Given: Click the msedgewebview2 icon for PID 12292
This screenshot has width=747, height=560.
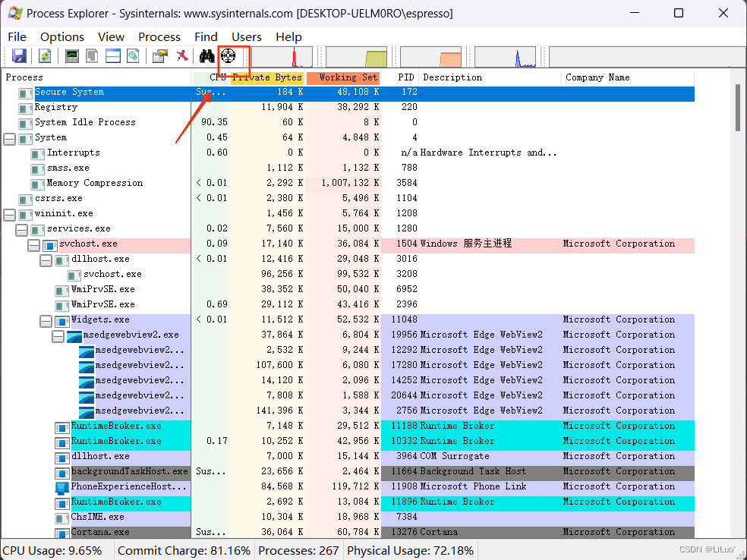Looking at the screenshot, I should [x=87, y=352].
